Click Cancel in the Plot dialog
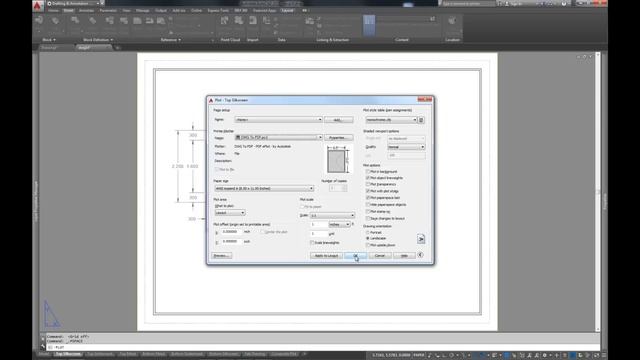 click(x=380, y=256)
